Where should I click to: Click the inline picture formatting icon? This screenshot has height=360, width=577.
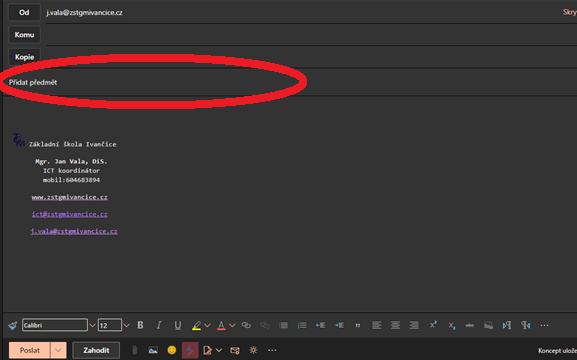pos(488,325)
